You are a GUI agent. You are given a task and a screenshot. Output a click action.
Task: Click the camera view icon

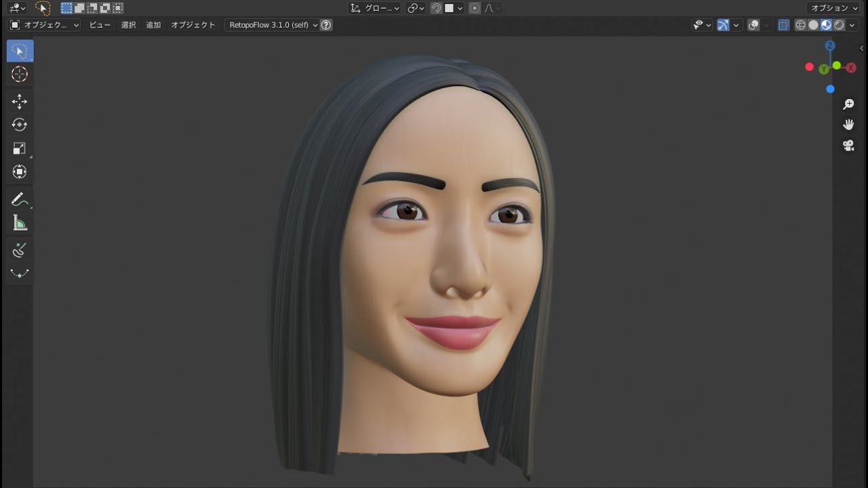(848, 146)
